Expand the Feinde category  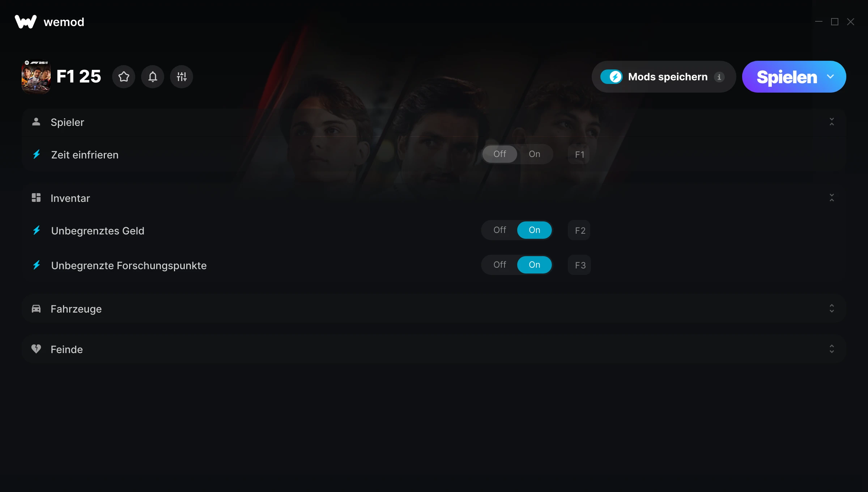[x=832, y=349]
